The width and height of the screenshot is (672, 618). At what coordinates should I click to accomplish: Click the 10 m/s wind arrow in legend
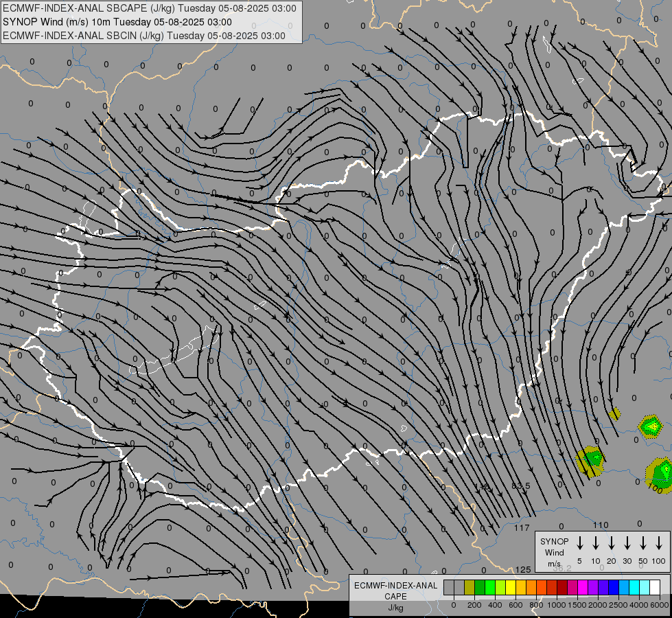click(596, 543)
